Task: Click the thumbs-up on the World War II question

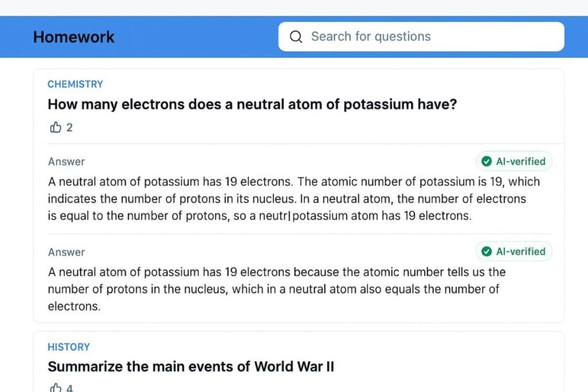Action: point(56,388)
